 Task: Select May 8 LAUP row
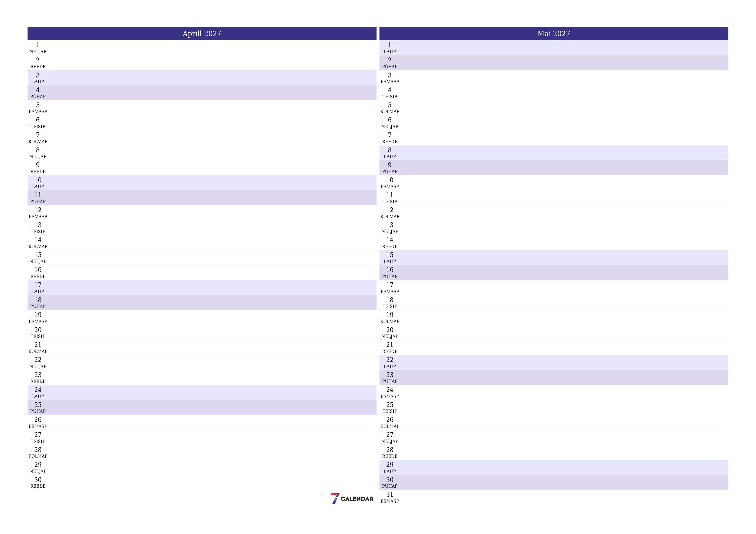[x=554, y=153]
